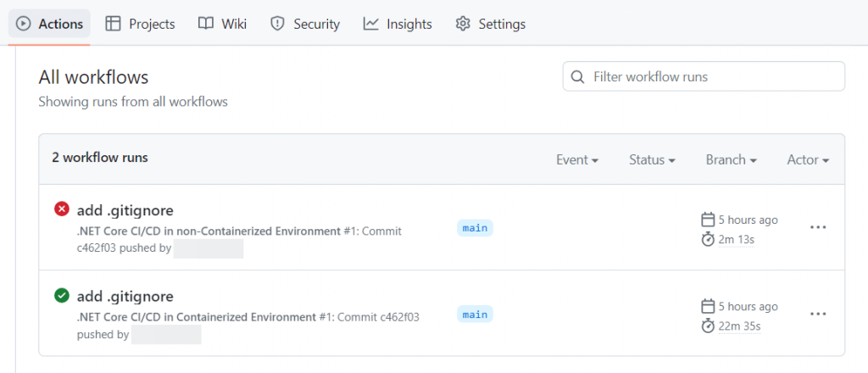Image resolution: width=868 pixels, height=373 pixels.
Task: Open the Actor filter dropdown
Action: click(x=807, y=159)
